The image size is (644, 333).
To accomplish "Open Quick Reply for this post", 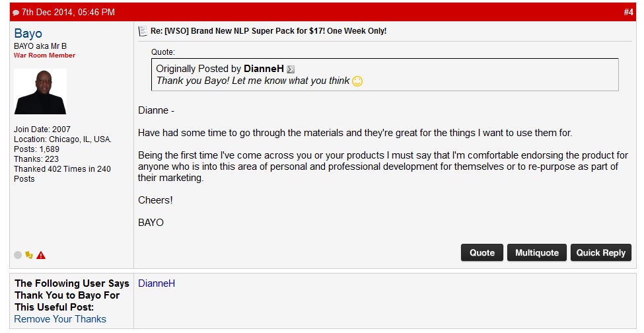I will tap(600, 252).
